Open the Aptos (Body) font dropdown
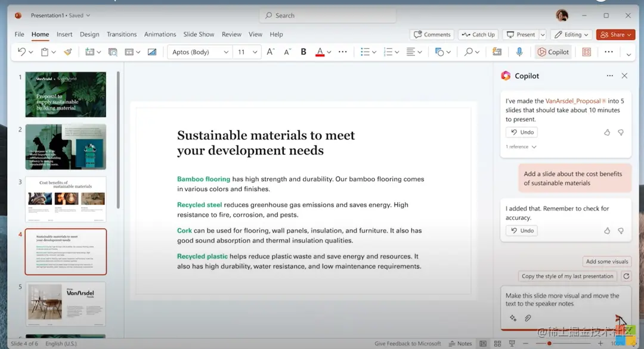The width and height of the screenshot is (644, 349). [x=226, y=52]
